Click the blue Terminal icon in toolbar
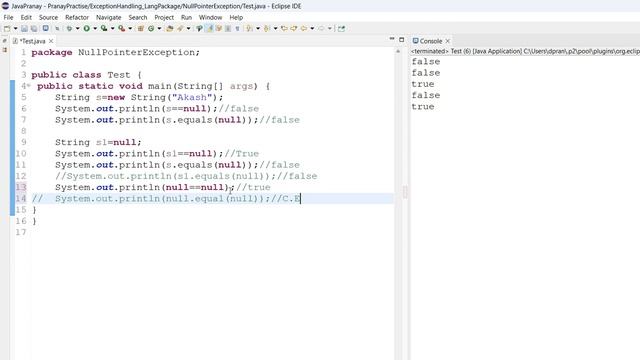The width and height of the screenshot is (640, 360). coord(46,29)
